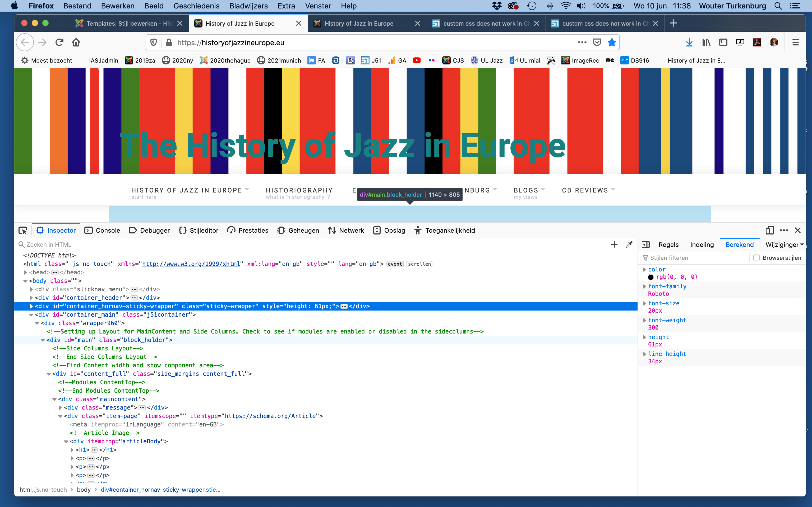Toggle the three-pane inspector view icon

[645, 245]
